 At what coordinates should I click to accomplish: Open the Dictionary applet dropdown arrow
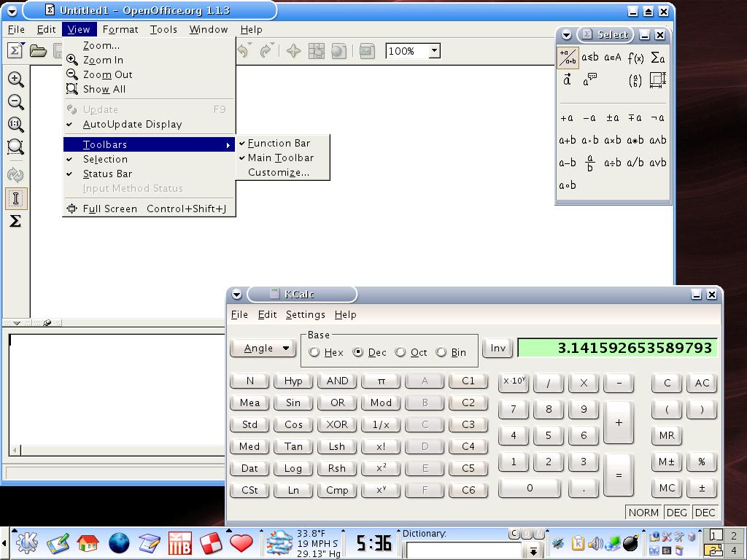tap(534, 551)
